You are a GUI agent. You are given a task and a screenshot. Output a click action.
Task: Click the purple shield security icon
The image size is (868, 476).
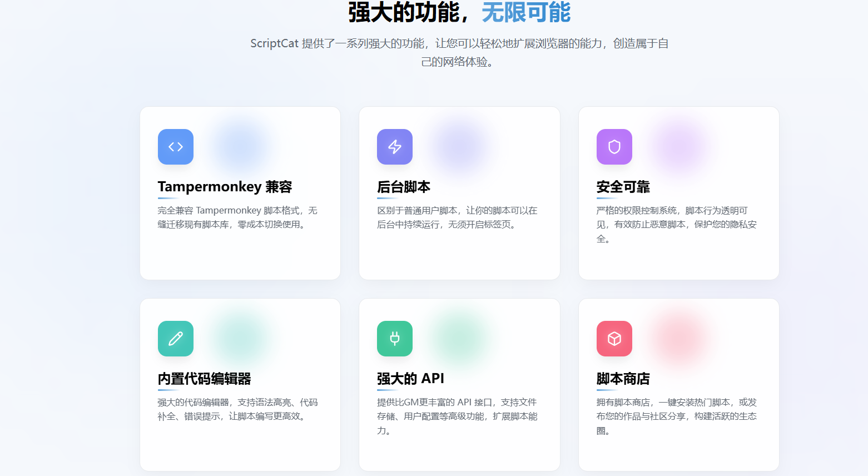click(614, 147)
